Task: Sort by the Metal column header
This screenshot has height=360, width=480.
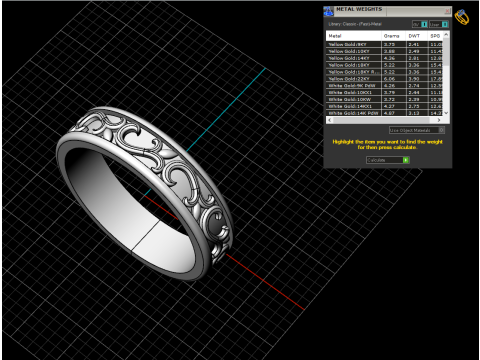Action: coord(353,36)
